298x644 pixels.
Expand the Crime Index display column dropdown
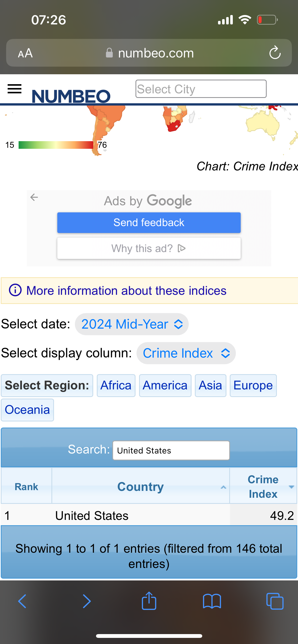point(186,353)
